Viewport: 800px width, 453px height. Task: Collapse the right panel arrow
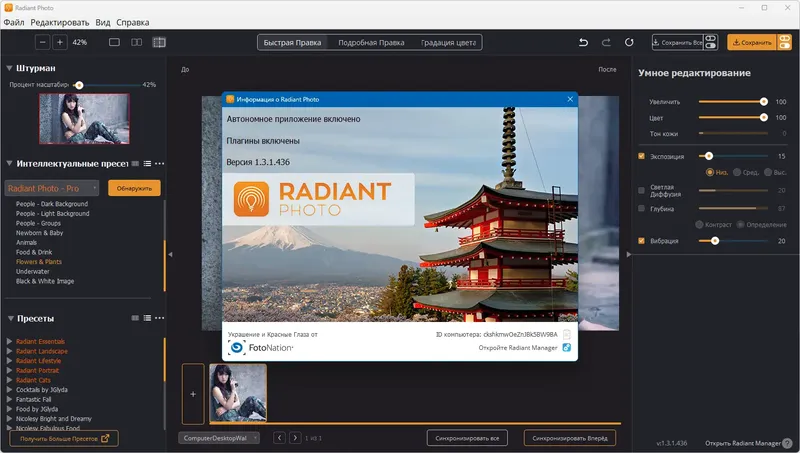pos(629,254)
